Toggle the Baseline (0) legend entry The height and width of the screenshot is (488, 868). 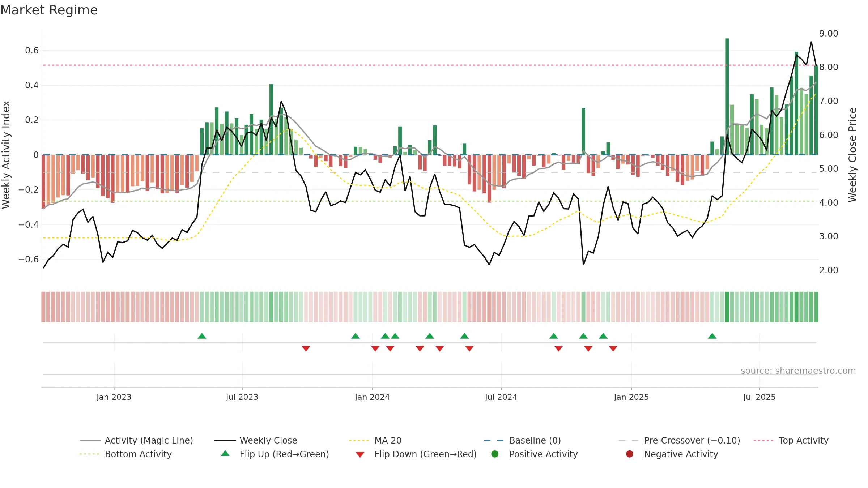coord(522,440)
